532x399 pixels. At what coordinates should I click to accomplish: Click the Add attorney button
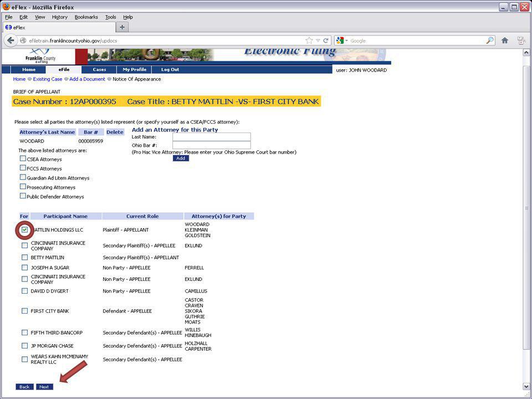(181, 158)
